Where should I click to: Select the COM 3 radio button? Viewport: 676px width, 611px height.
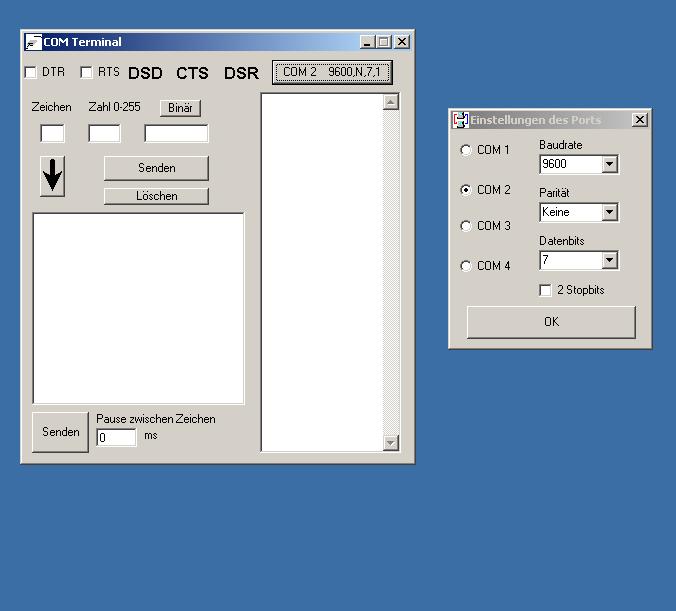tap(466, 226)
